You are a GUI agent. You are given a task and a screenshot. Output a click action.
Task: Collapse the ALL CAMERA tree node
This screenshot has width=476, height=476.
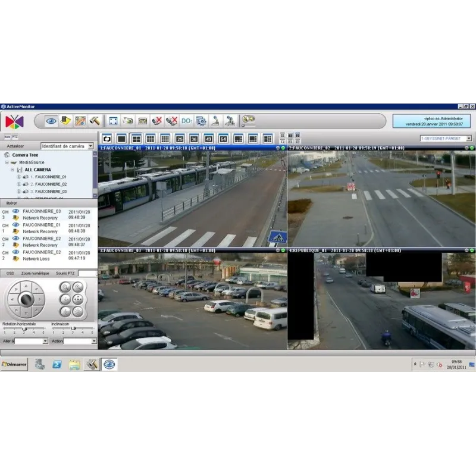click(12, 170)
